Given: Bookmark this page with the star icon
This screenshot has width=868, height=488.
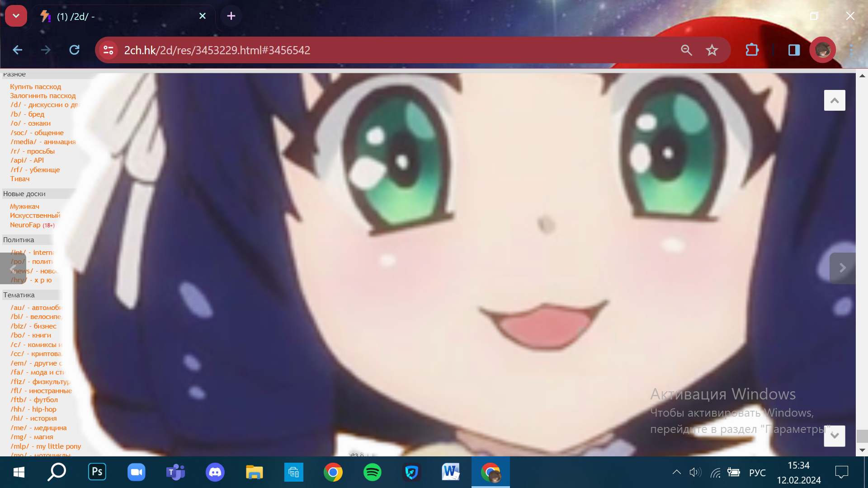Looking at the screenshot, I should (x=712, y=50).
